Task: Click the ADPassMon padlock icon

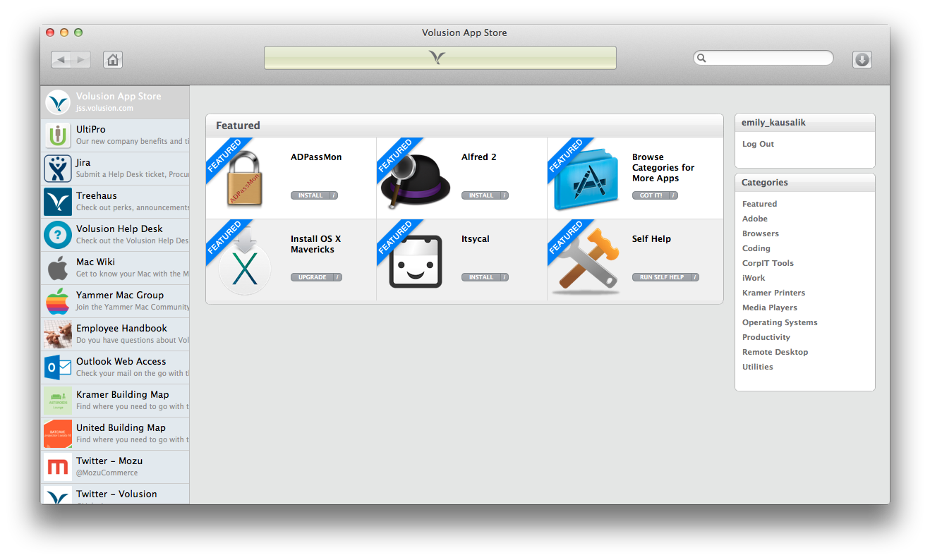Action: coord(244,180)
